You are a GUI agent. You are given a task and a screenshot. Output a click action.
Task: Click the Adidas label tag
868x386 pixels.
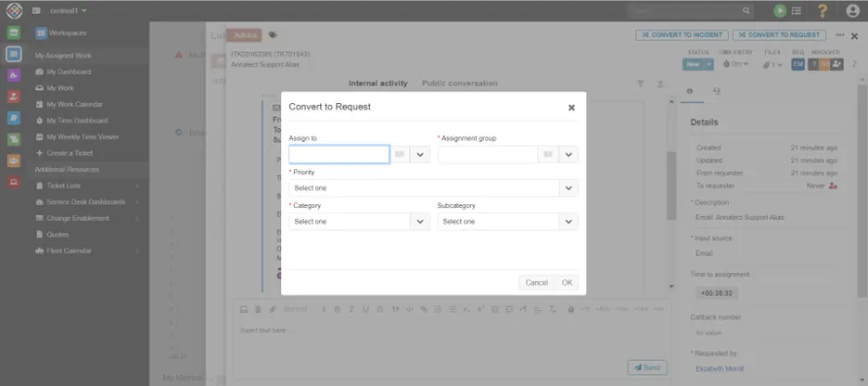(x=244, y=35)
